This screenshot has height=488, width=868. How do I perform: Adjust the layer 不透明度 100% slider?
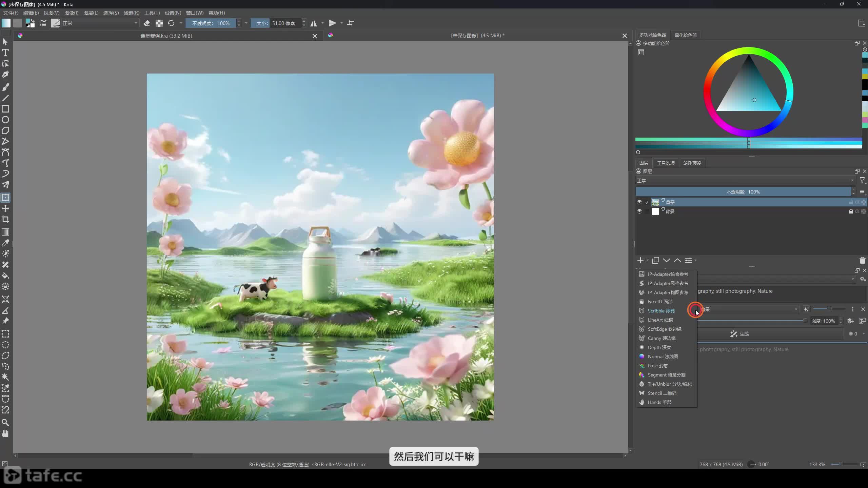743,192
